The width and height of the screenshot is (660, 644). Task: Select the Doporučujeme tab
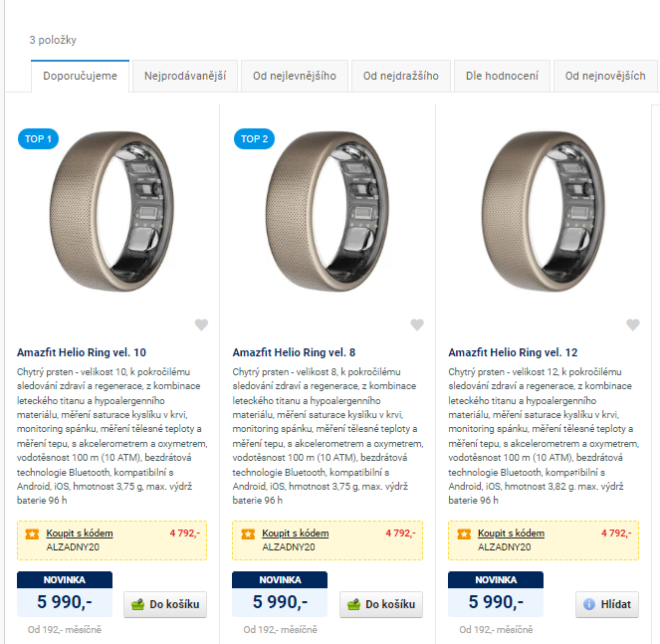(80, 76)
